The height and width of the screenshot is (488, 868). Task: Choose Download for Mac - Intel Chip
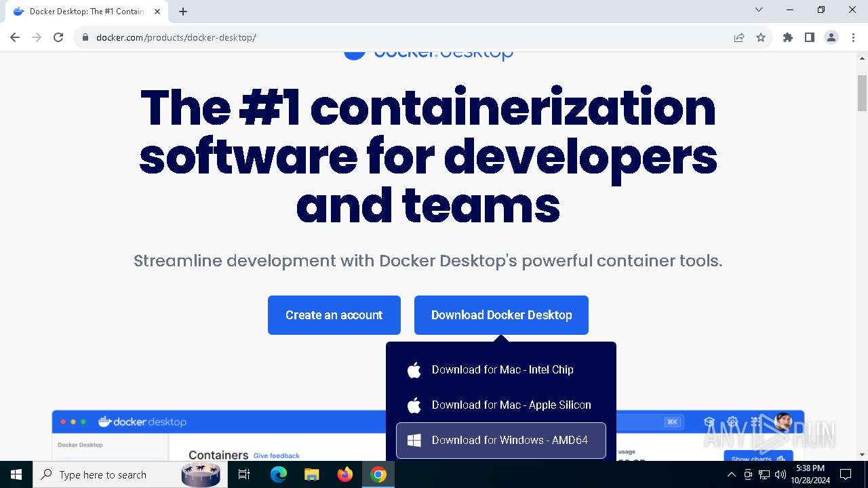click(501, 369)
